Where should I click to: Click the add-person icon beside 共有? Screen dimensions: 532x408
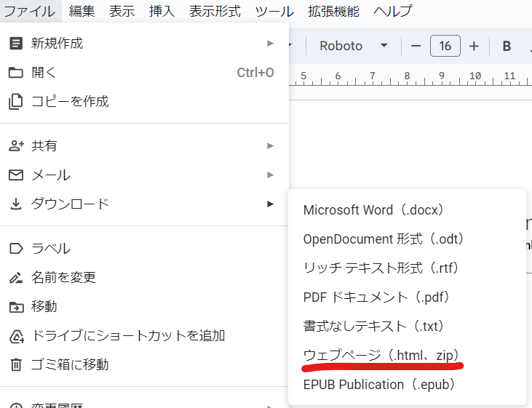16,146
